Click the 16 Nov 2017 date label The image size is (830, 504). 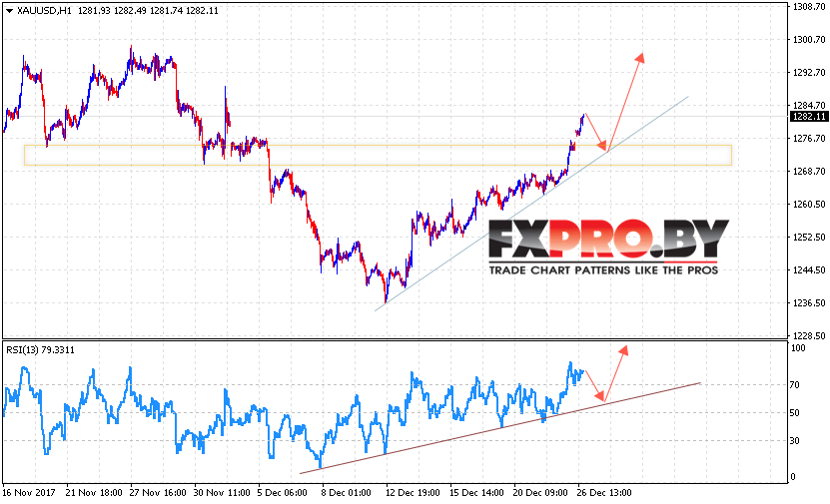[x=29, y=492]
